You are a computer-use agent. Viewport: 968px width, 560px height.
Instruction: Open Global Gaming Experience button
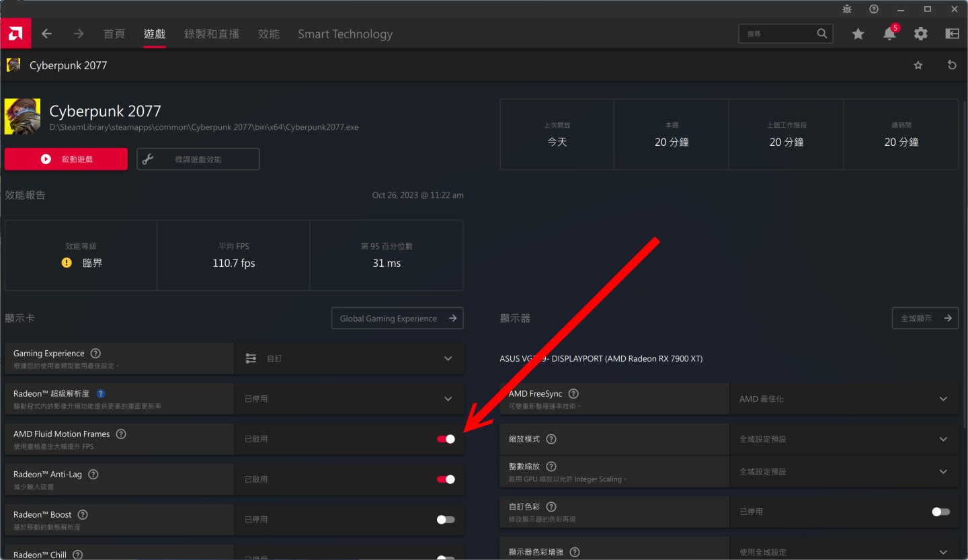coord(397,318)
